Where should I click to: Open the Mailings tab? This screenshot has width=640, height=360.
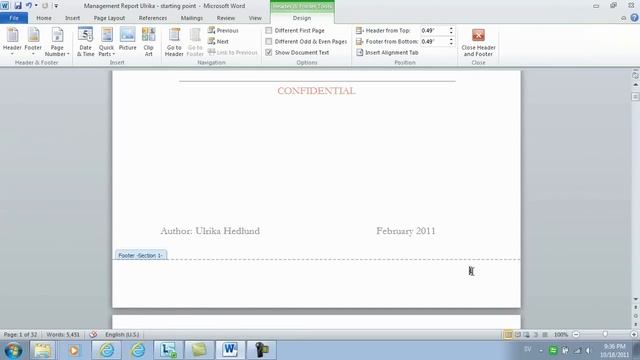coord(192,18)
